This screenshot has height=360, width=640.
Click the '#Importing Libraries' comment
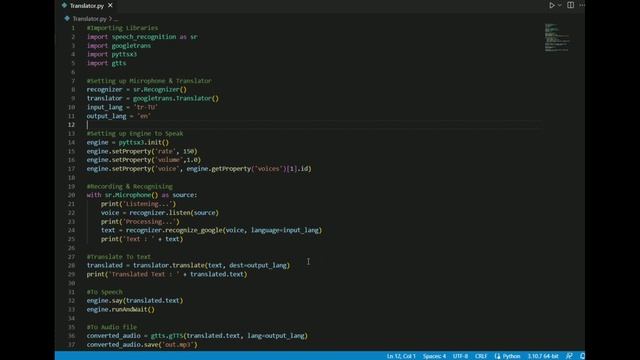tap(122, 28)
